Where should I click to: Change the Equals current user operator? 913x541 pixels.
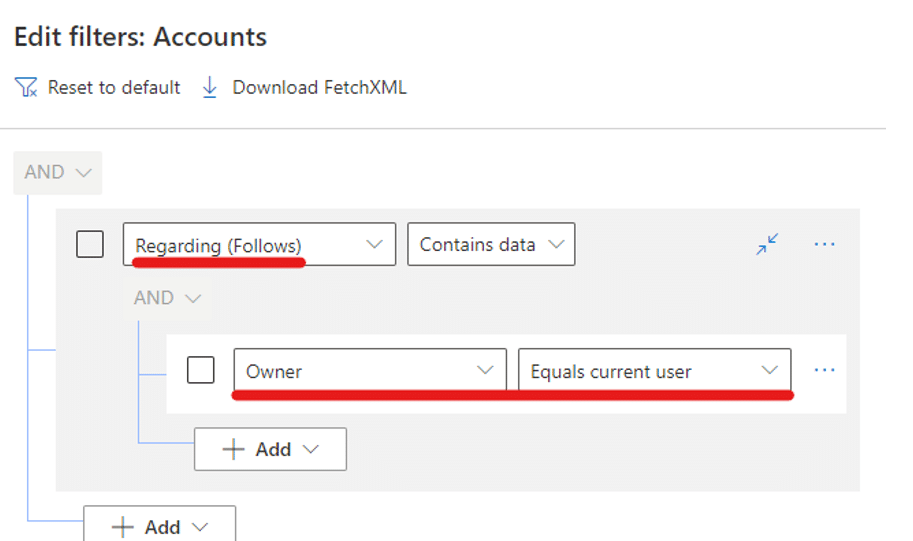[654, 371]
